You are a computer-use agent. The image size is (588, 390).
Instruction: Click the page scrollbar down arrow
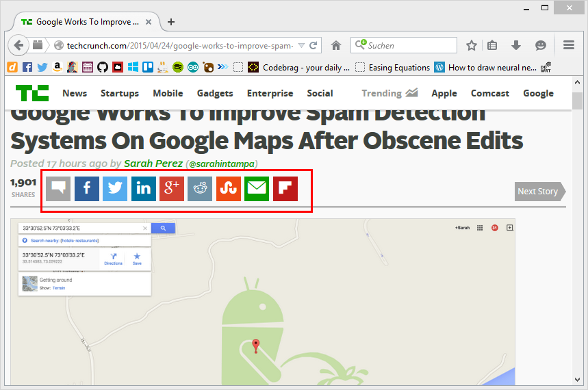[577, 380]
